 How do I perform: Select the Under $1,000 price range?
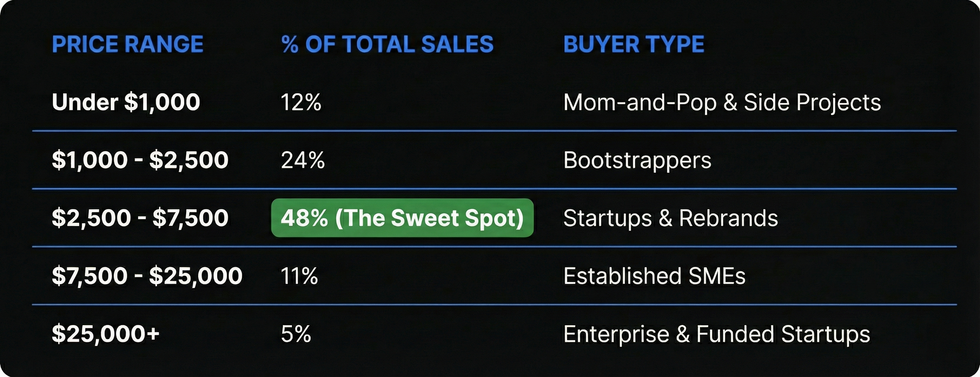126,102
